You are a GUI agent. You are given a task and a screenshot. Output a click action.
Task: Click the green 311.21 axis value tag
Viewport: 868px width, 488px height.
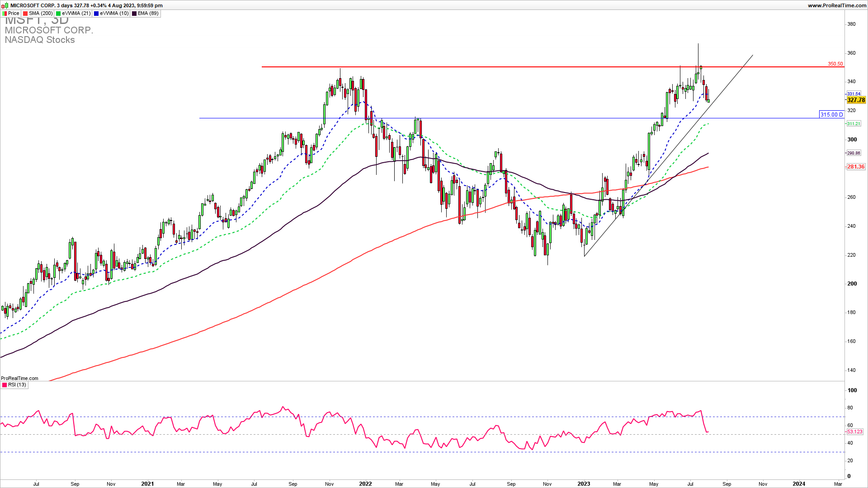coord(854,124)
